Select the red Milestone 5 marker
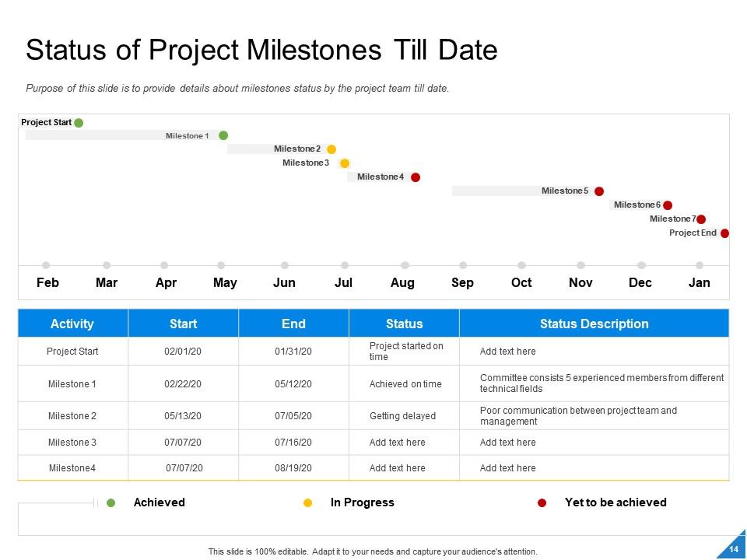Viewport: 747px width, 560px height. coord(599,191)
